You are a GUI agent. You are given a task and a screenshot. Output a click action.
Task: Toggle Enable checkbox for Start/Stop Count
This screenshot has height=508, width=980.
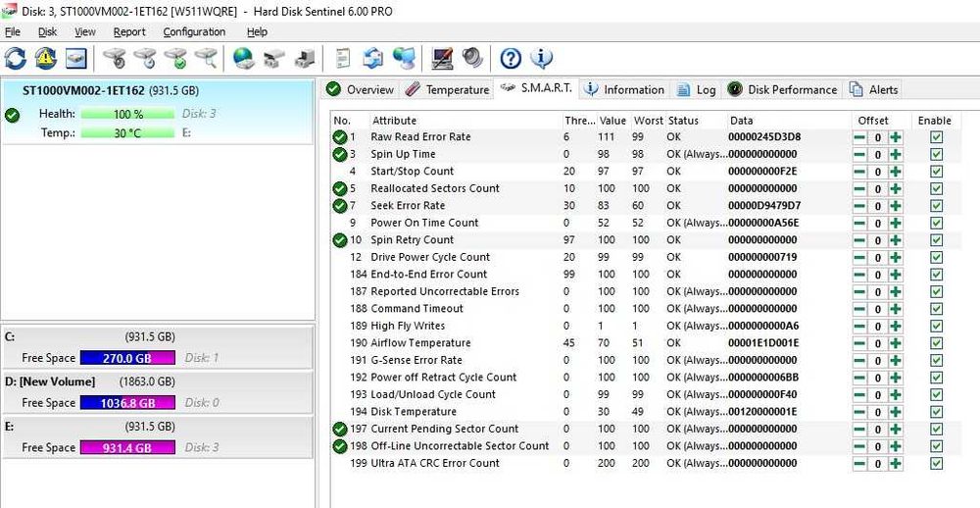pyautogui.click(x=936, y=172)
